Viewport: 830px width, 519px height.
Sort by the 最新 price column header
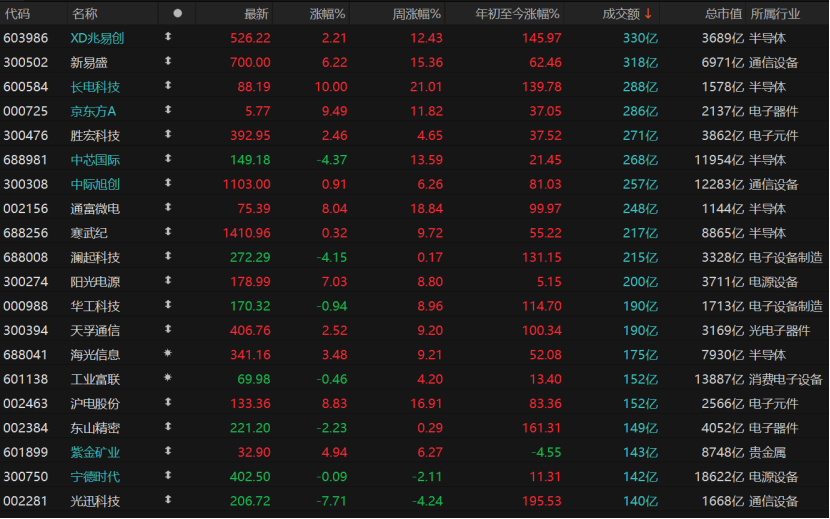click(x=257, y=14)
